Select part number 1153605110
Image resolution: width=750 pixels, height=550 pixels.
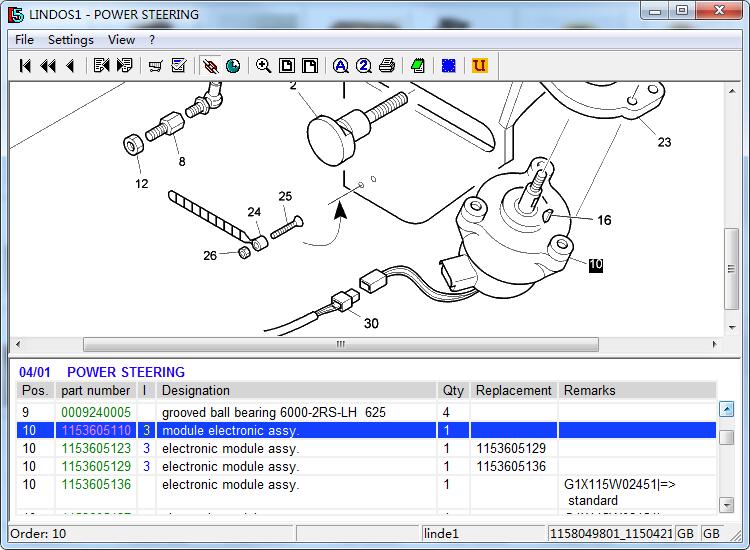click(x=96, y=430)
